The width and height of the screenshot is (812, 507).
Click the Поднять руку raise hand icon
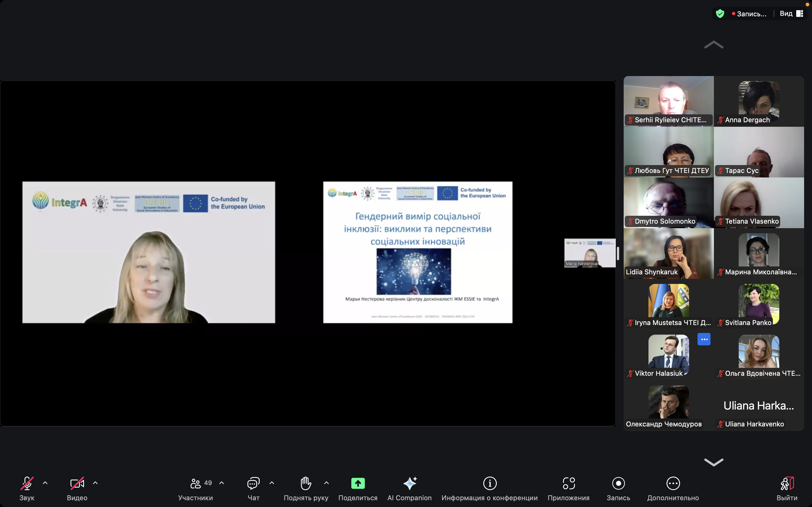click(x=306, y=484)
